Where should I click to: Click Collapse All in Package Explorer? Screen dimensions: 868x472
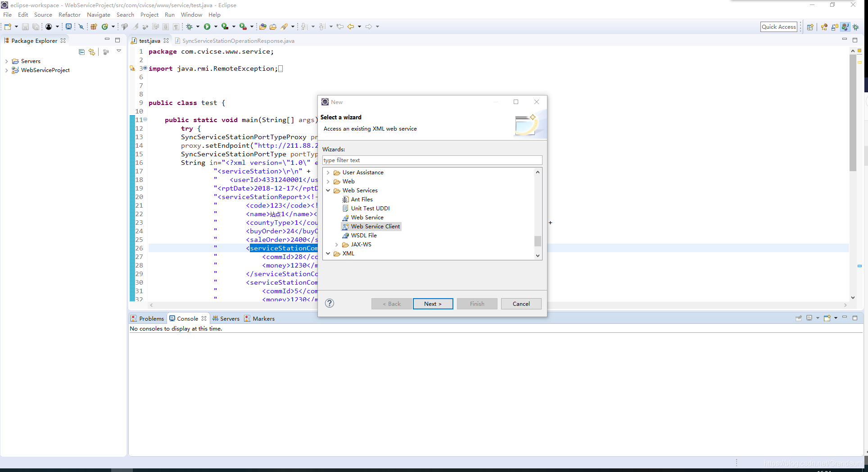click(81, 52)
